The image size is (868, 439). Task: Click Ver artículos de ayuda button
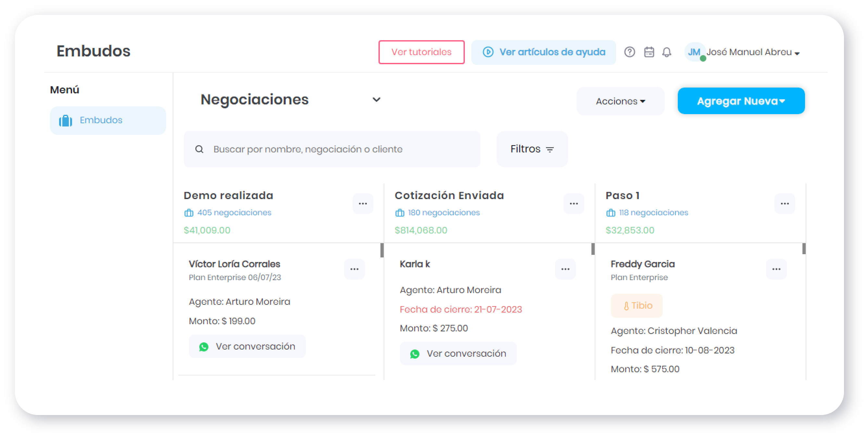[543, 52]
